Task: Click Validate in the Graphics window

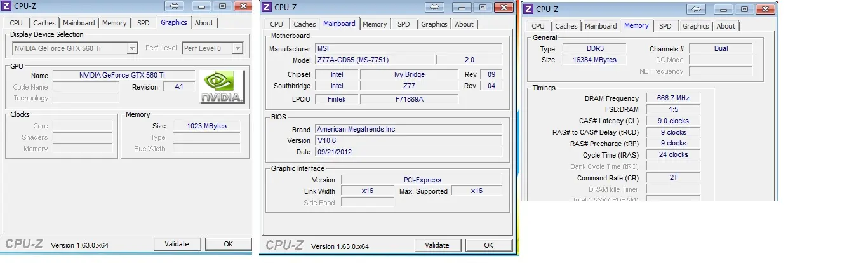Action: pos(177,244)
